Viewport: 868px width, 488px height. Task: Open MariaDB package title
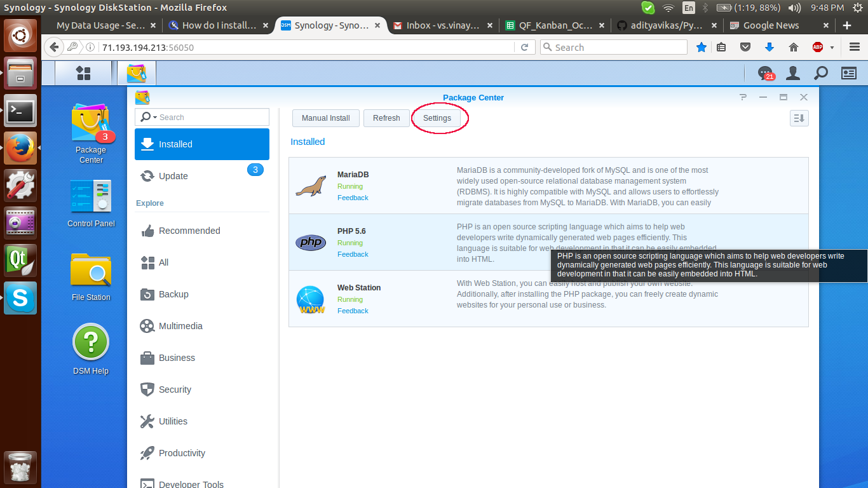coord(353,175)
